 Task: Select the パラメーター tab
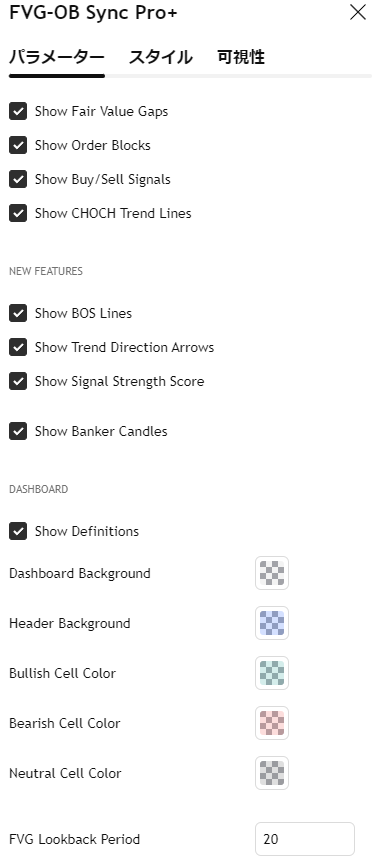pyautogui.click(x=57, y=57)
